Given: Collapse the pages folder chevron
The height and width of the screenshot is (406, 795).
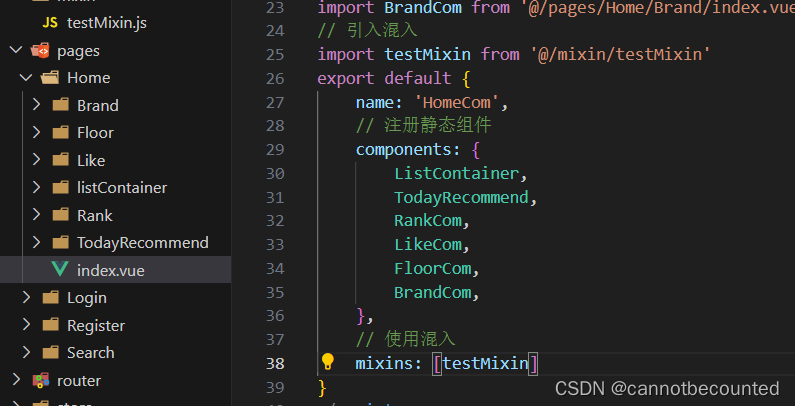Looking at the screenshot, I should click(x=17, y=50).
